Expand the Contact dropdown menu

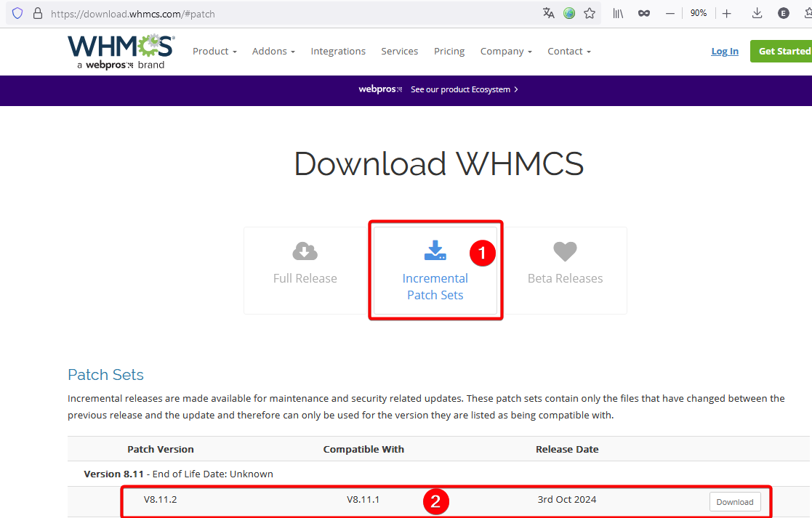[x=569, y=52]
